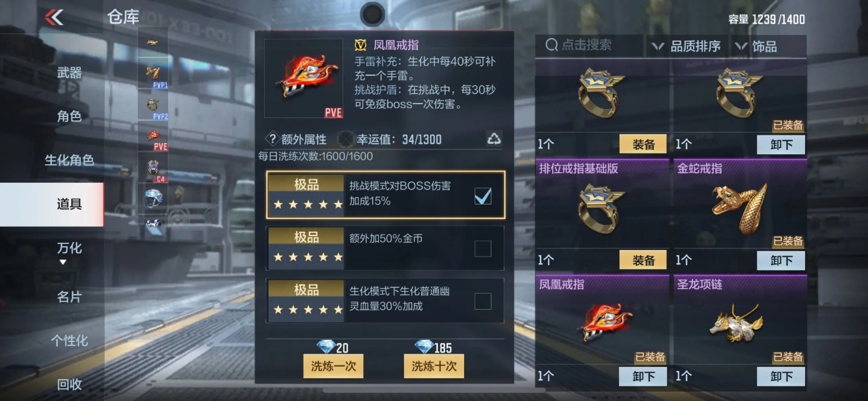Click the 点击搜索 search field
Screen dimensions: 868x401
click(589, 45)
